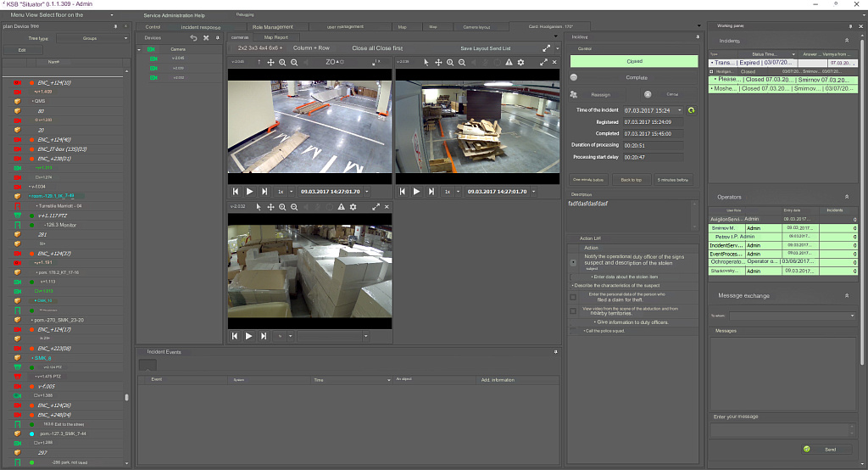Tick the 'Notify the operational duty officer' action
868x470 pixels.
(573, 262)
